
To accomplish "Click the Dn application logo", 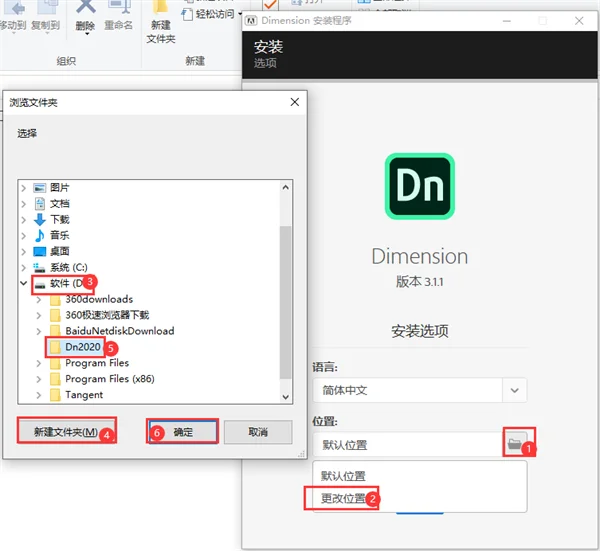I will 420,186.
